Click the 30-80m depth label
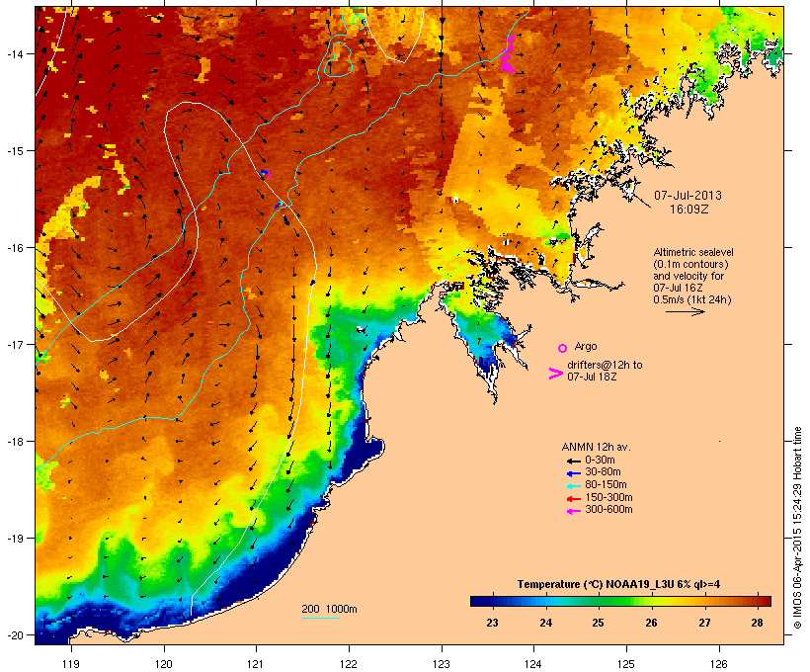 click(x=603, y=472)
